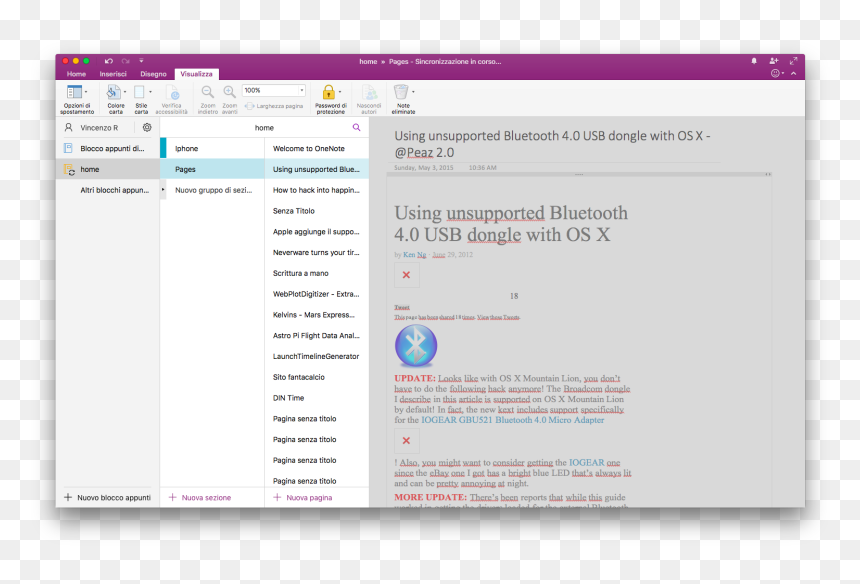
Task: Open the 'Astro Pi Flight Data Anal...' page
Action: [x=316, y=336]
